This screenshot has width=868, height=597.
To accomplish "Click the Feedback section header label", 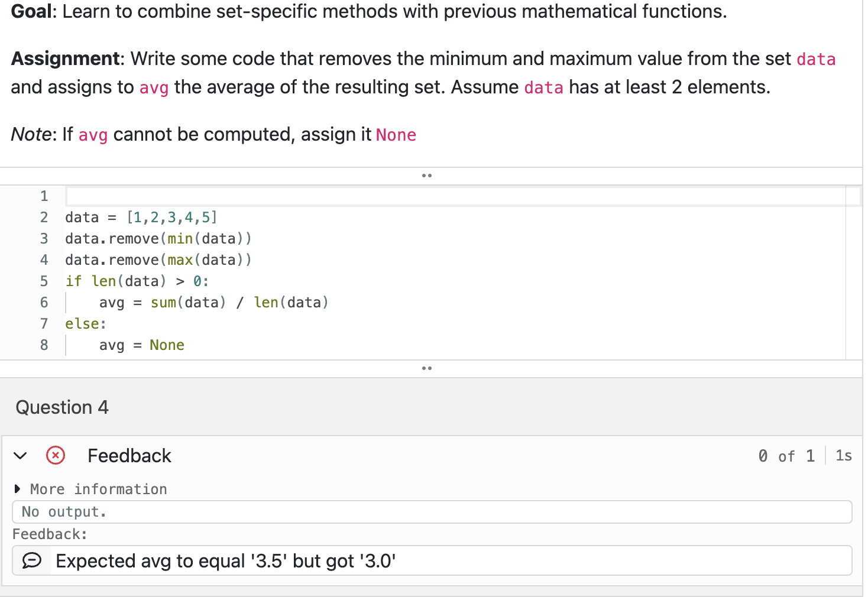I will coord(129,456).
